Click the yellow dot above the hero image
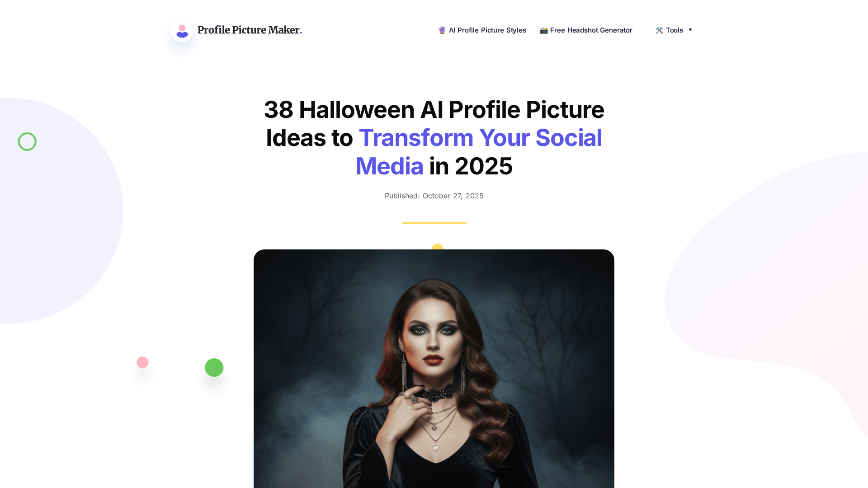868x488 pixels. click(x=438, y=247)
